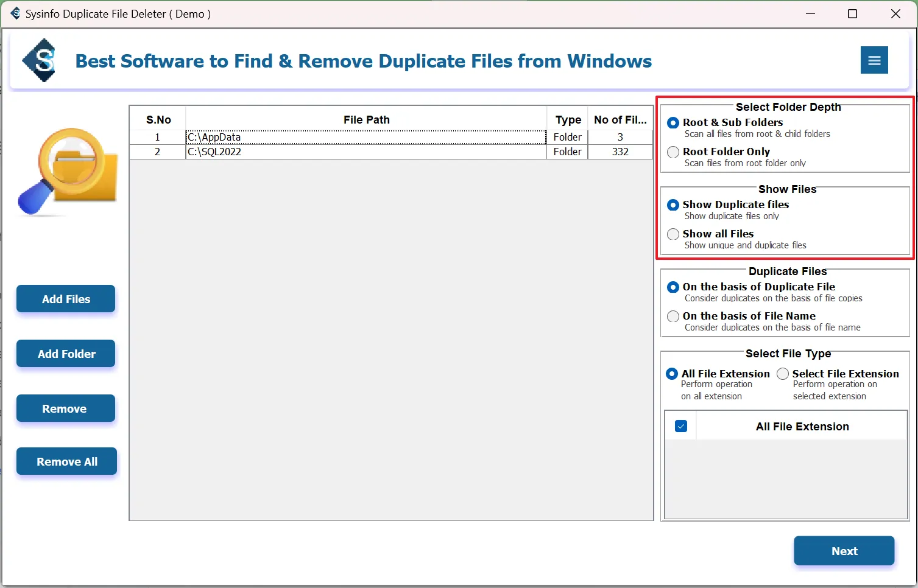Image resolution: width=918 pixels, height=588 pixels.
Task: Click the title bar app icon
Action: 15,13
